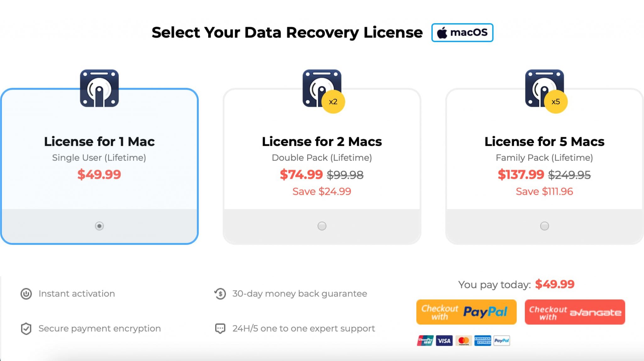This screenshot has height=361, width=644.
Task: Select the radio button for License for 1 Mac
Action: [99, 226]
